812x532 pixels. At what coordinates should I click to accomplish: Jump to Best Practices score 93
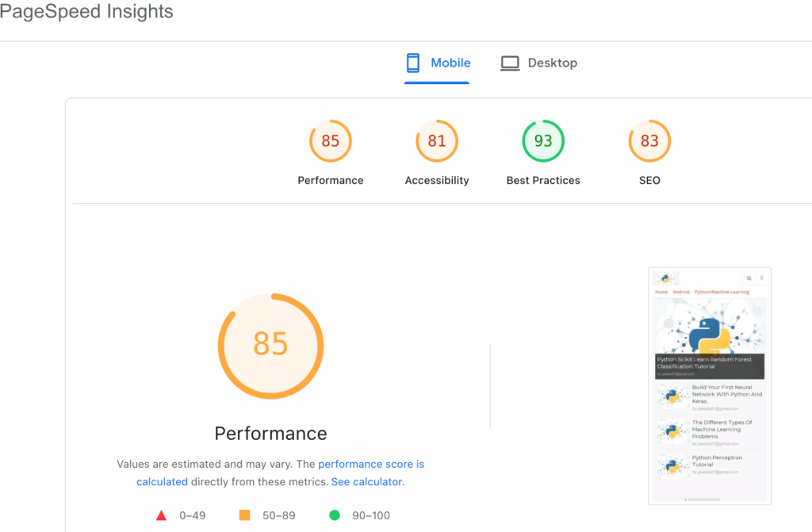click(543, 141)
